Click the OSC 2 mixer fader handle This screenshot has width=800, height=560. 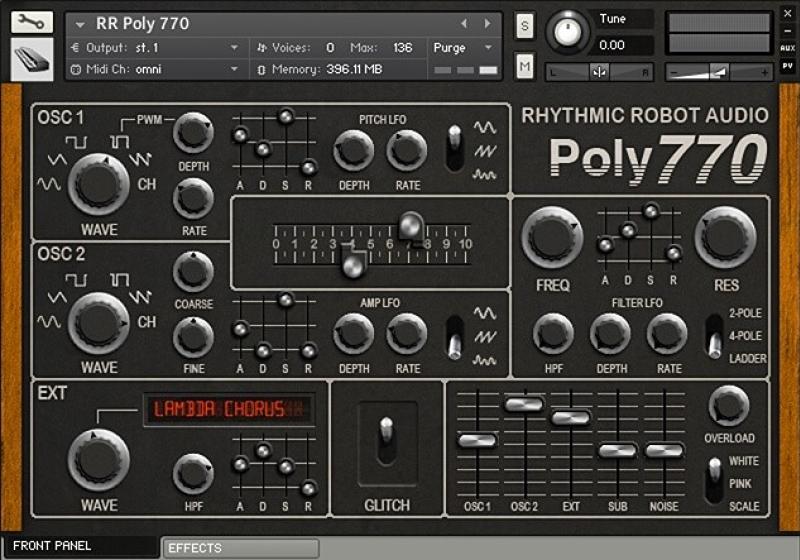click(x=524, y=404)
